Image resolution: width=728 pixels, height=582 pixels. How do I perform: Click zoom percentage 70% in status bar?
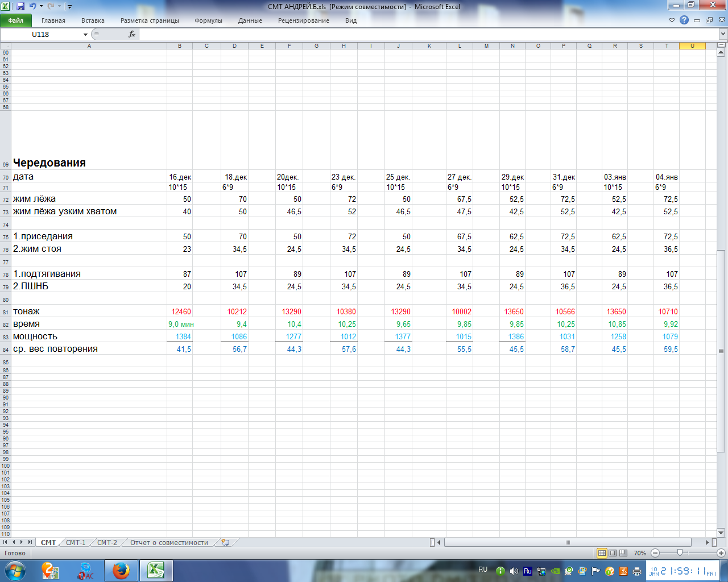pyautogui.click(x=640, y=553)
